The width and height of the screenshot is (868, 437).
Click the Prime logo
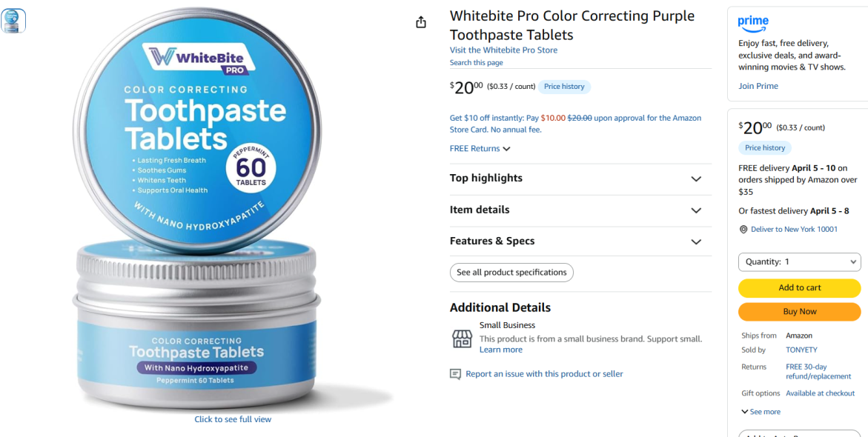click(753, 24)
